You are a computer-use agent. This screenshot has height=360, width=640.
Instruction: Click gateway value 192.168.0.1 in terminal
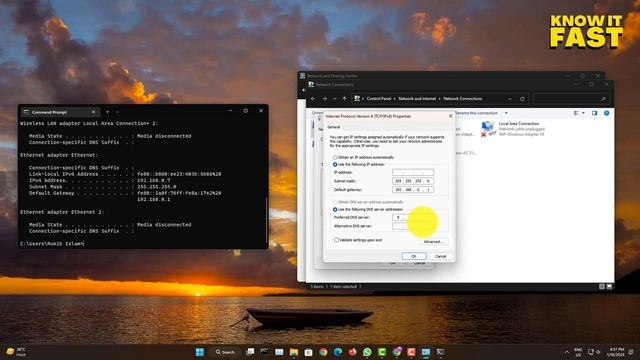pyautogui.click(x=154, y=200)
